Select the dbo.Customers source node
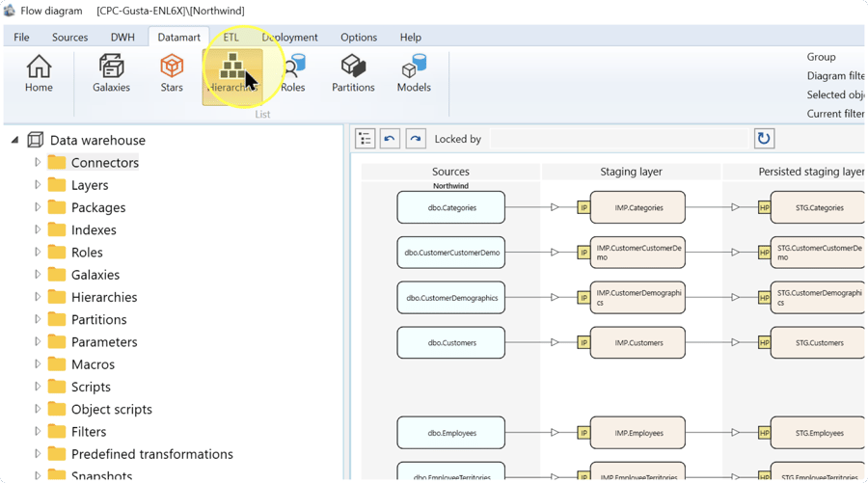The image size is (868, 483). [451, 342]
